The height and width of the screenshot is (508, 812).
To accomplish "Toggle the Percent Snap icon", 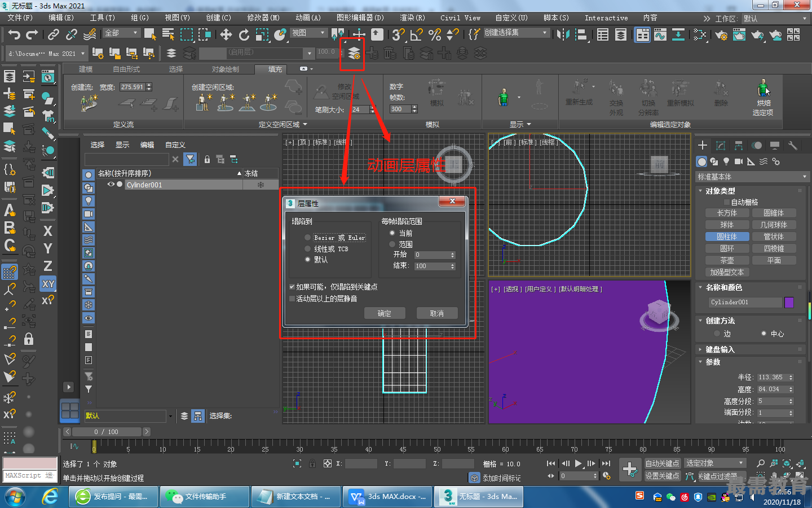I will pyautogui.click(x=434, y=35).
